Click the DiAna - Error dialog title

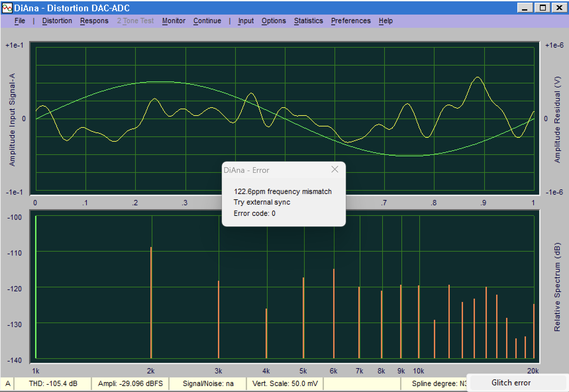[246, 170]
